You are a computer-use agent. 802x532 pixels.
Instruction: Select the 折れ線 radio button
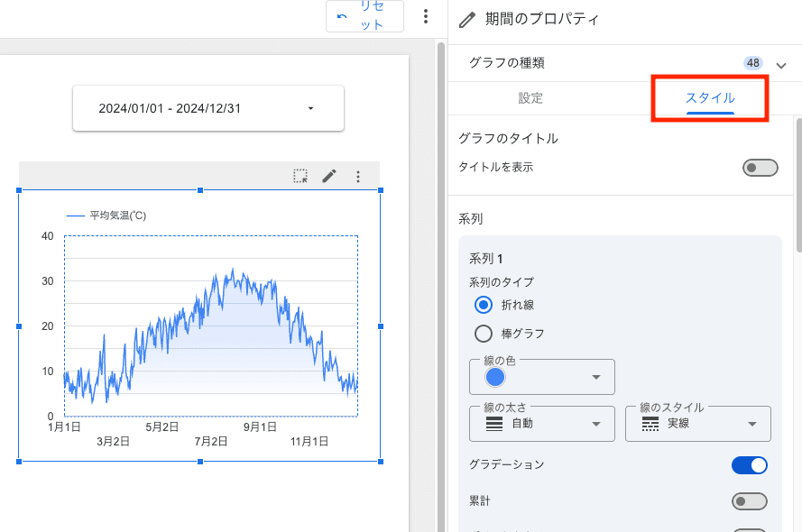tap(484, 305)
